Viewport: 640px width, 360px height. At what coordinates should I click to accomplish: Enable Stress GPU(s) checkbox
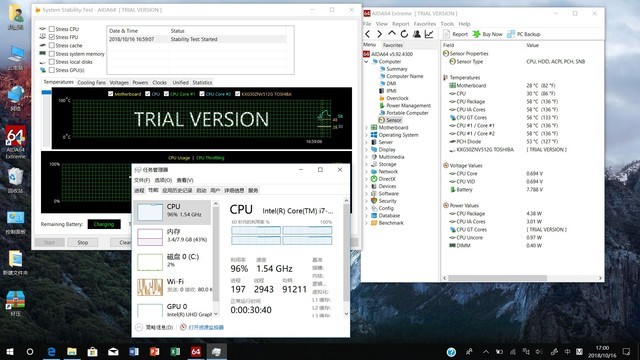[52, 70]
